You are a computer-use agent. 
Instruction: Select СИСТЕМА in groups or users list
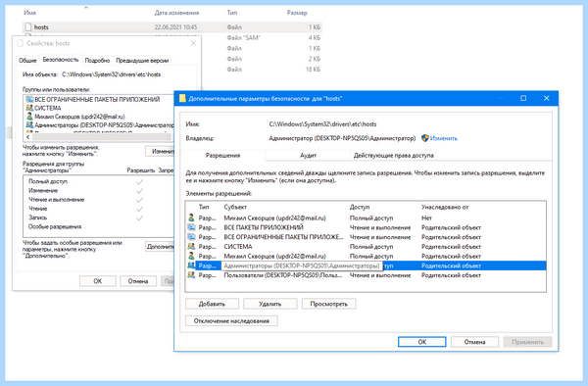(48, 108)
